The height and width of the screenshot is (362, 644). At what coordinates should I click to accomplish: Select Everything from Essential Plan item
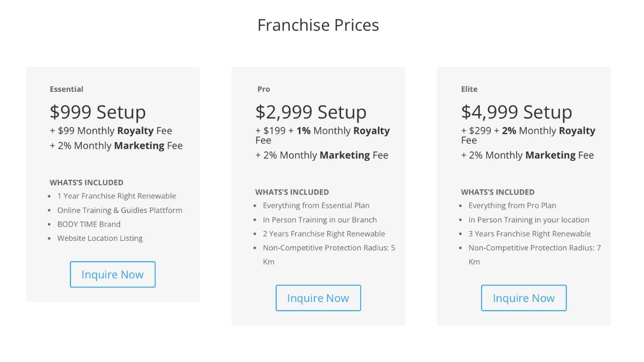pyautogui.click(x=316, y=206)
